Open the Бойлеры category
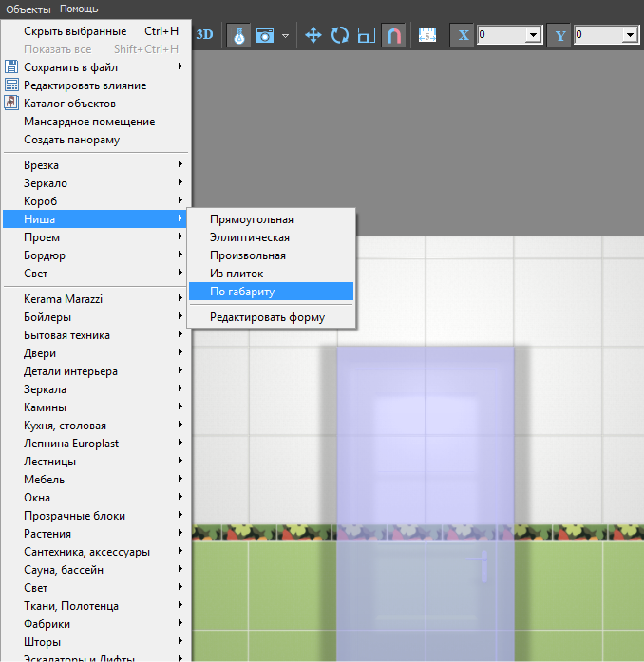This screenshot has height=662, width=644. [x=97, y=317]
